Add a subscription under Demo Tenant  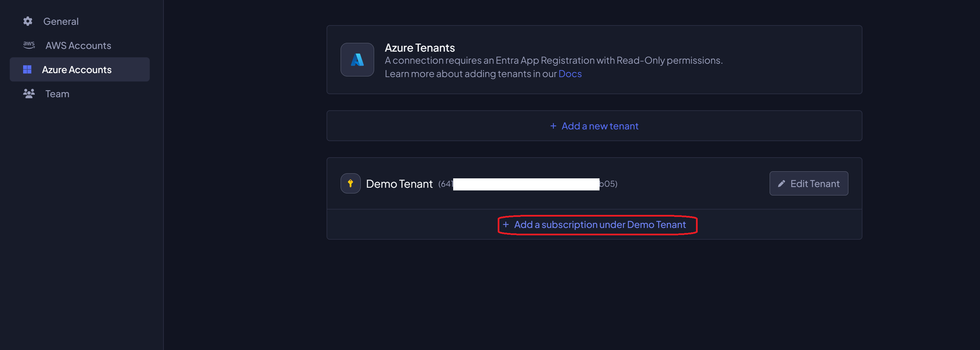coord(600,225)
